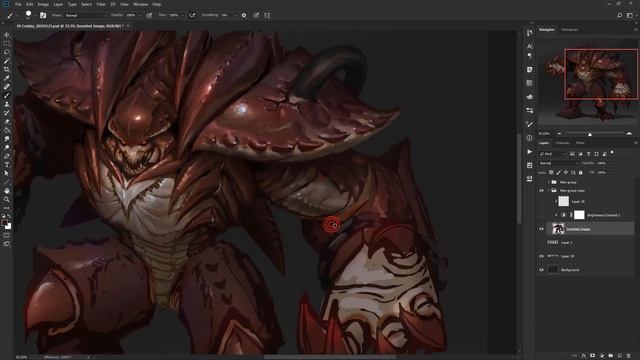This screenshot has width=640, height=360.
Task: Hide the Inverted Image layer
Action: coord(542,229)
